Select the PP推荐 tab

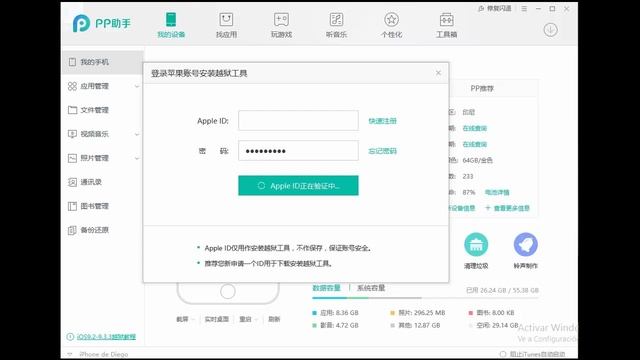point(482,88)
